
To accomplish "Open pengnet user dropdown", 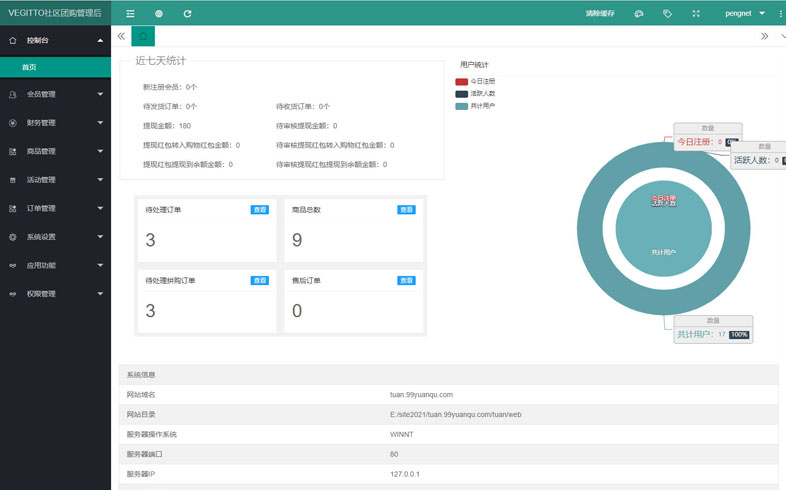I will pos(745,14).
